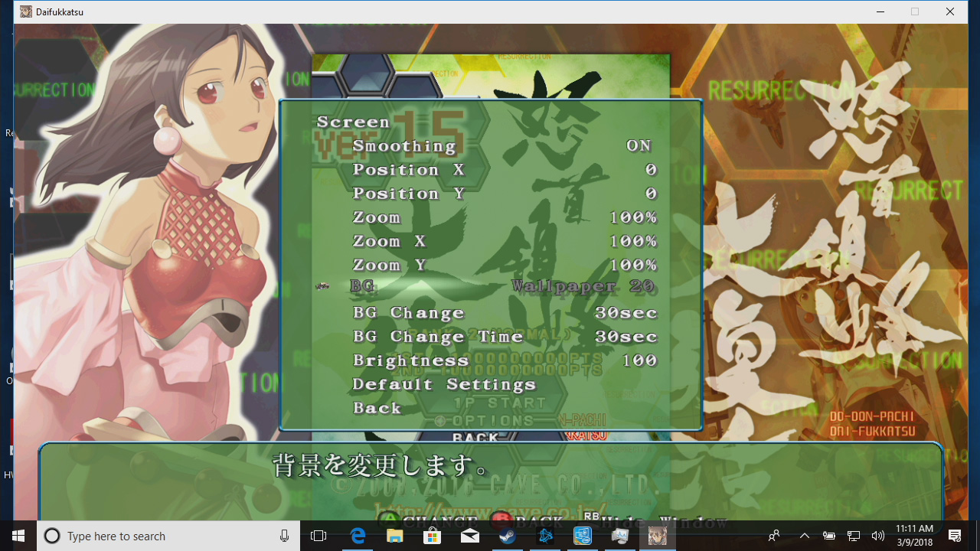Check the battery status tray icon

[829, 536]
